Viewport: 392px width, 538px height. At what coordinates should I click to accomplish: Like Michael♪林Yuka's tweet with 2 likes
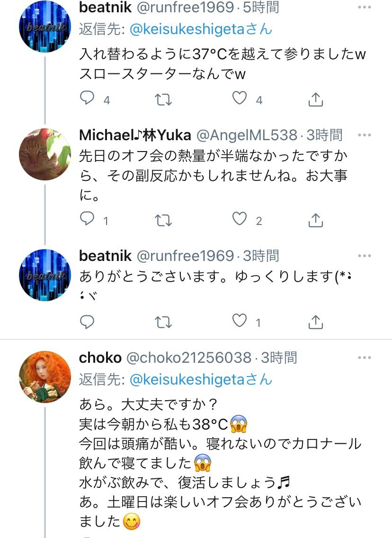240,219
